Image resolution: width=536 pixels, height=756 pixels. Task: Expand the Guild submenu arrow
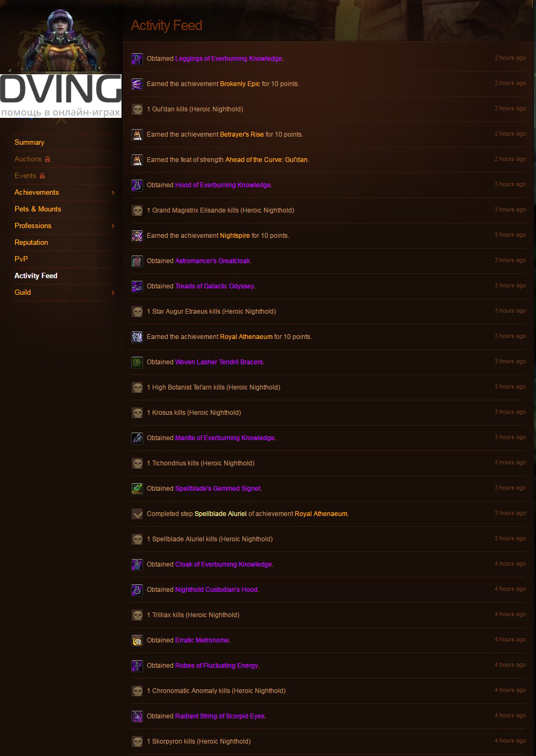coord(113,293)
